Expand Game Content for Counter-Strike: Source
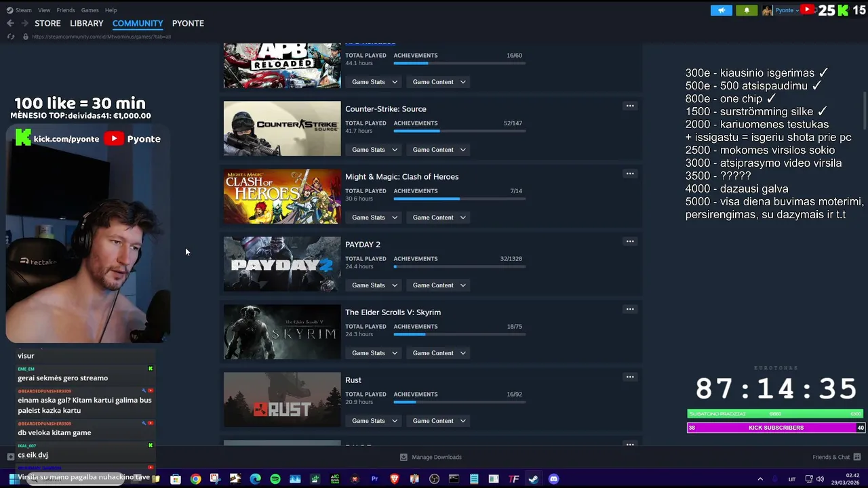This screenshot has height=488, width=868. tap(439, 150)
